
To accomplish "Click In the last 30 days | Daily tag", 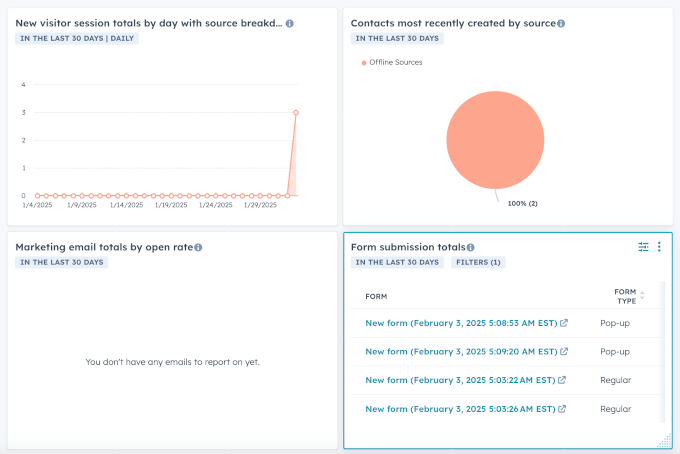I will (x=77, y=38).
